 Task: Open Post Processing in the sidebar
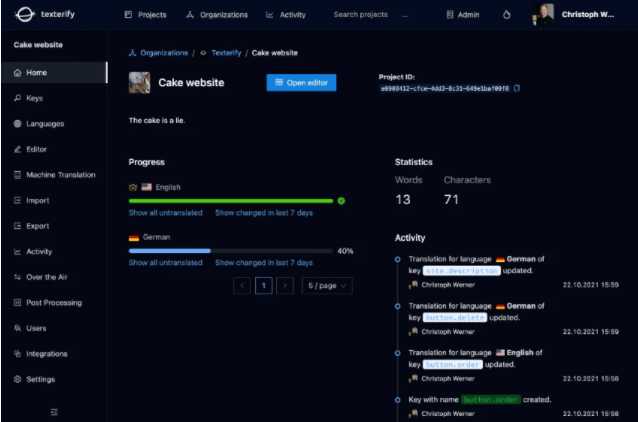(x=54, y=303)
